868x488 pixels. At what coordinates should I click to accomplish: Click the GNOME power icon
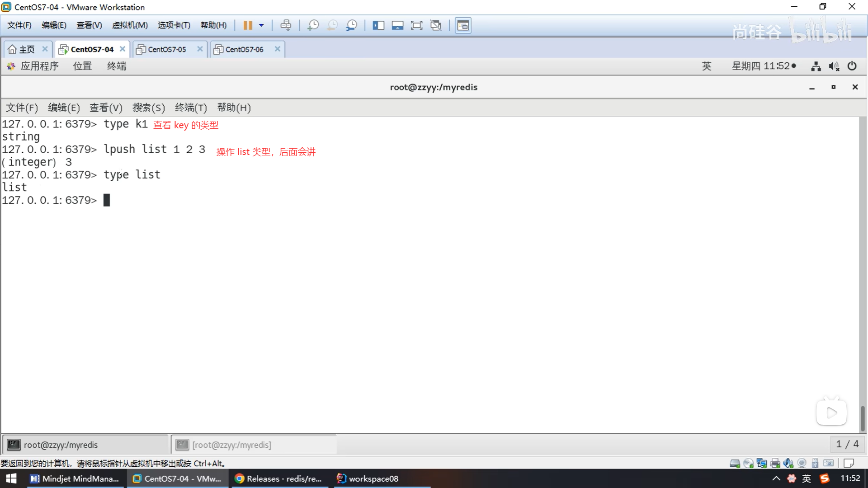pos(852,66)
